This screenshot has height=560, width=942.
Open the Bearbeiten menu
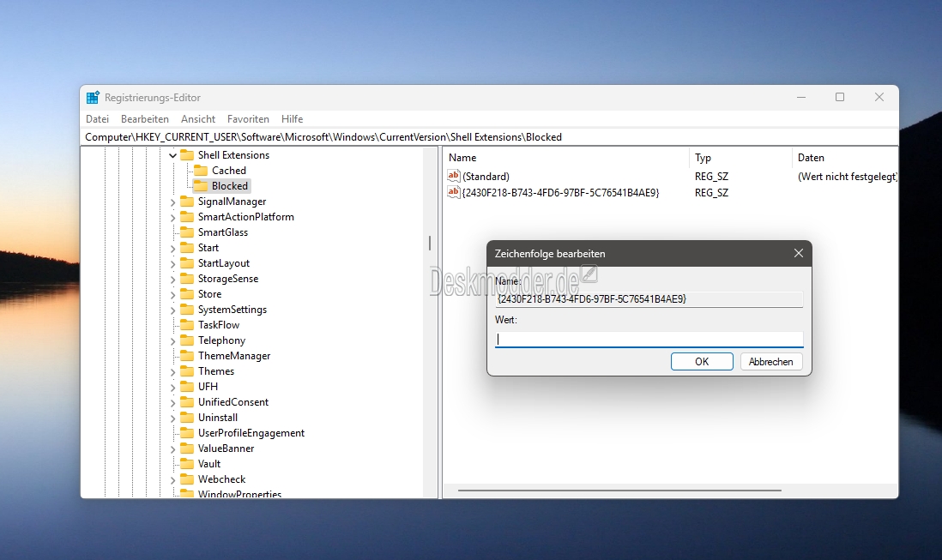(145, 119)
